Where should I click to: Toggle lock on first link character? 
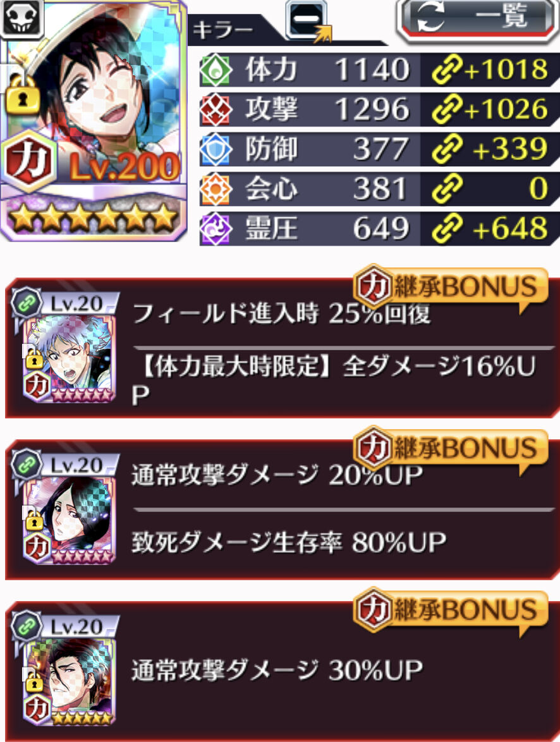pos(33,361)
